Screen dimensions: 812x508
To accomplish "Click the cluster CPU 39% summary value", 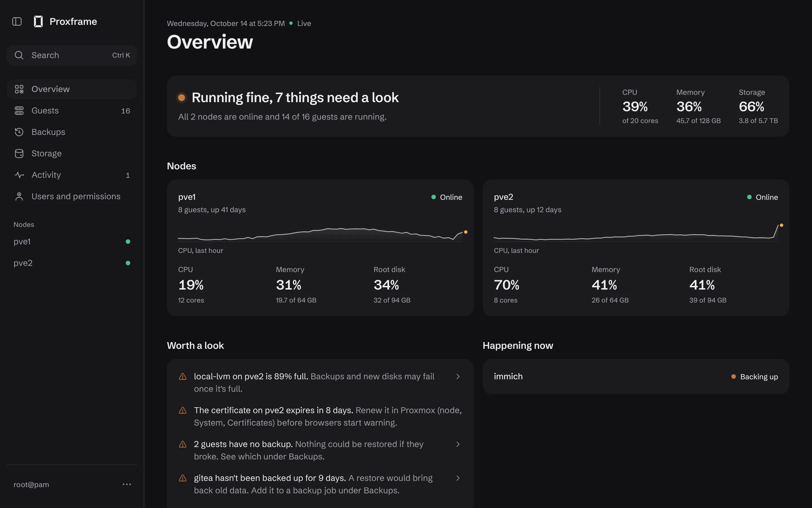I will point(635,107).
